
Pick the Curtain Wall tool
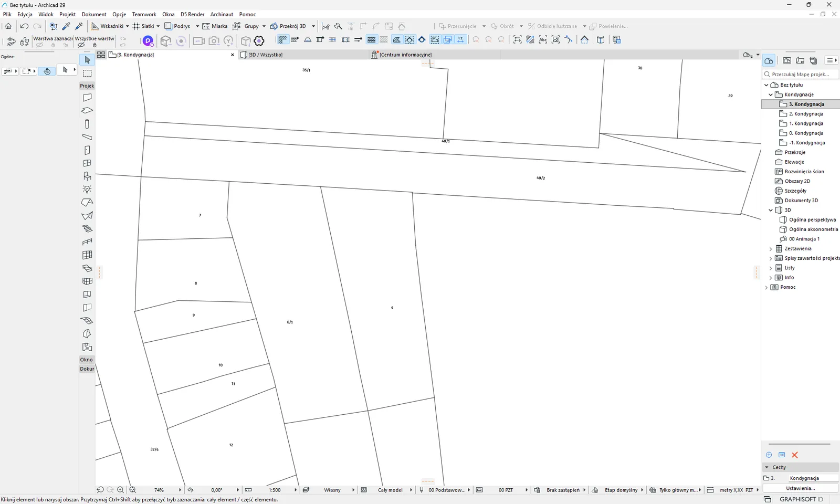point(87,255)
